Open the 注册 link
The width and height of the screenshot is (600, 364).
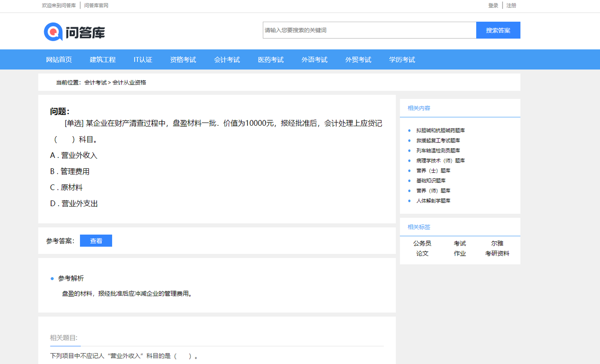pos(511,5)
